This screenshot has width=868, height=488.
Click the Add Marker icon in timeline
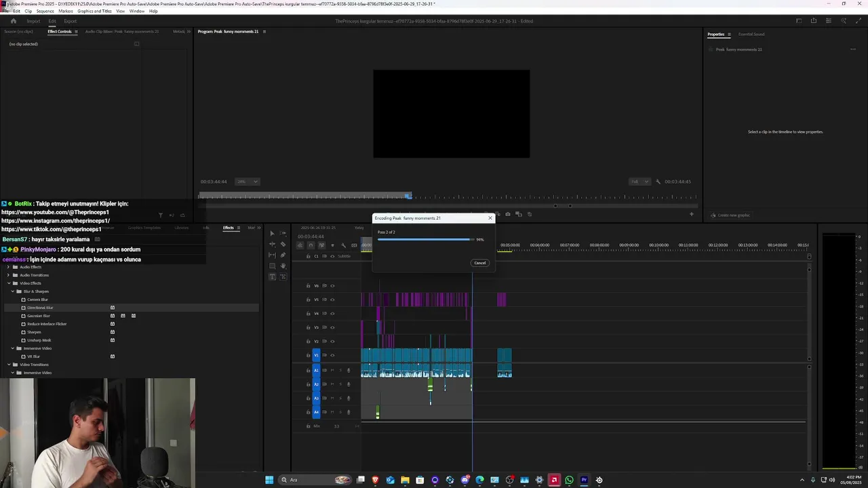click(332, 245)
